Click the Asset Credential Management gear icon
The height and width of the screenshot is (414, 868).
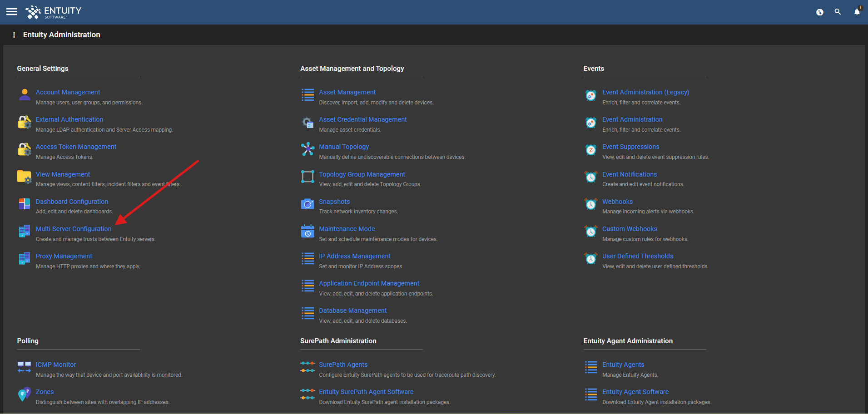click(x=308, y=122)
